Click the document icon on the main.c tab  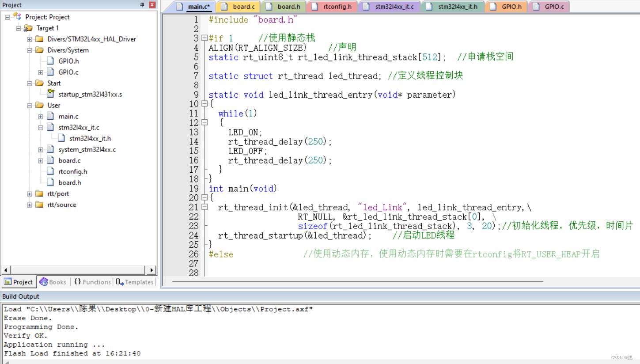[179, 7]
